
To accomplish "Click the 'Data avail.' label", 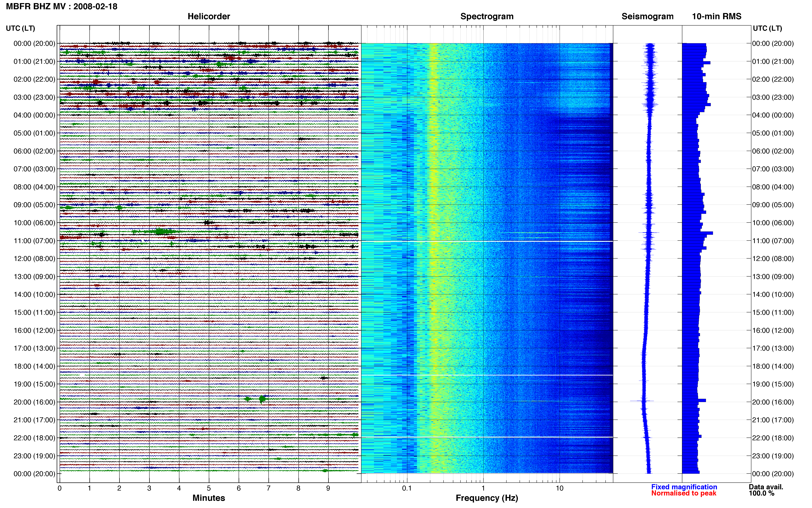I will pyautogui.click(x=766, y=487).
